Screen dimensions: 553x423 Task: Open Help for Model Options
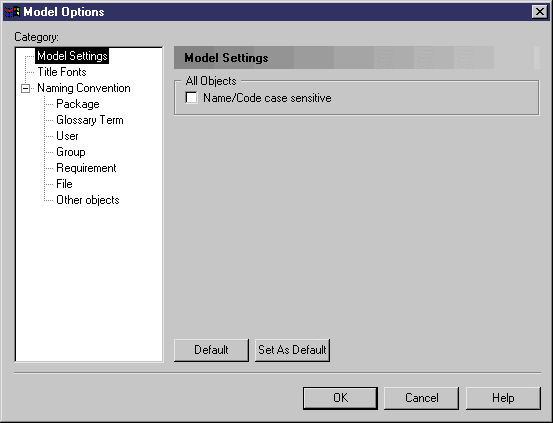(503, 398)
